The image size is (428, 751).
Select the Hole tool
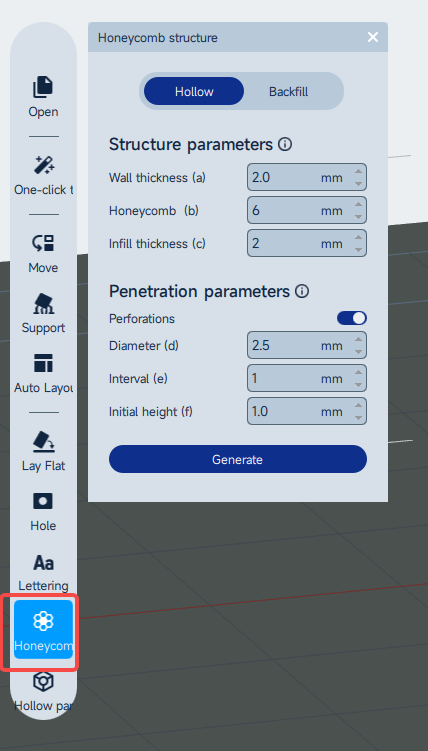pyautogui.click(x=43, y=511)
